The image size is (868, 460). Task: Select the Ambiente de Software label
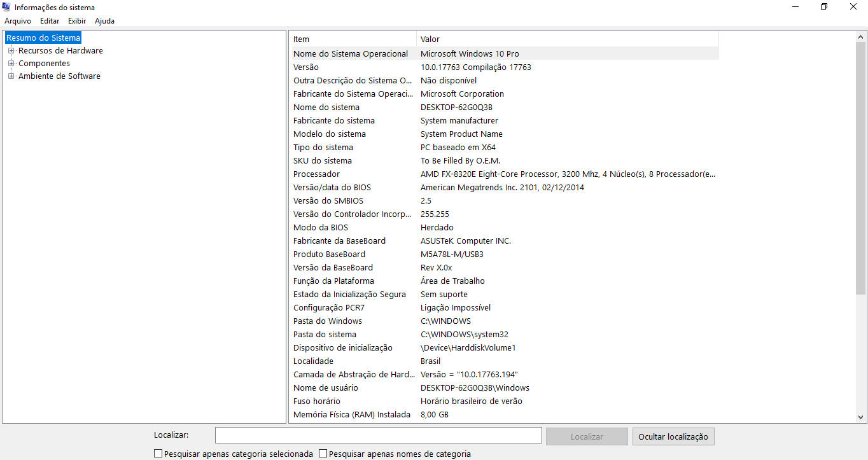[x=59, y=76]
